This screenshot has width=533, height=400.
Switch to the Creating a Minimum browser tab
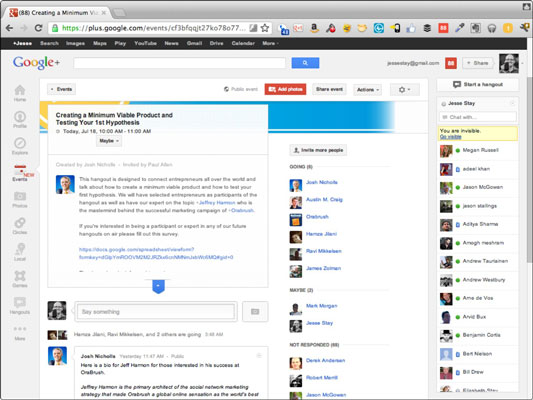point(58,13)
